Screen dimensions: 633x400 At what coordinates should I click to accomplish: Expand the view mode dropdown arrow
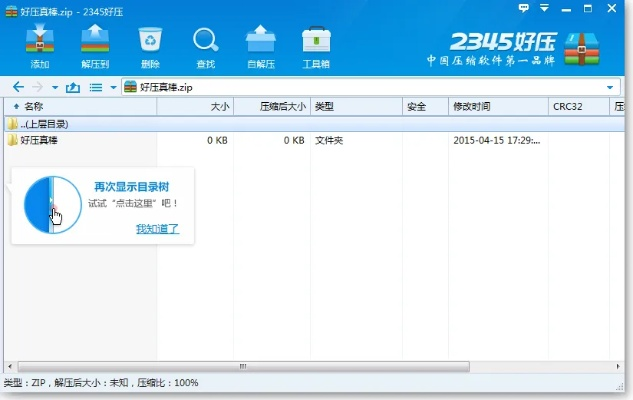point(113,87)
